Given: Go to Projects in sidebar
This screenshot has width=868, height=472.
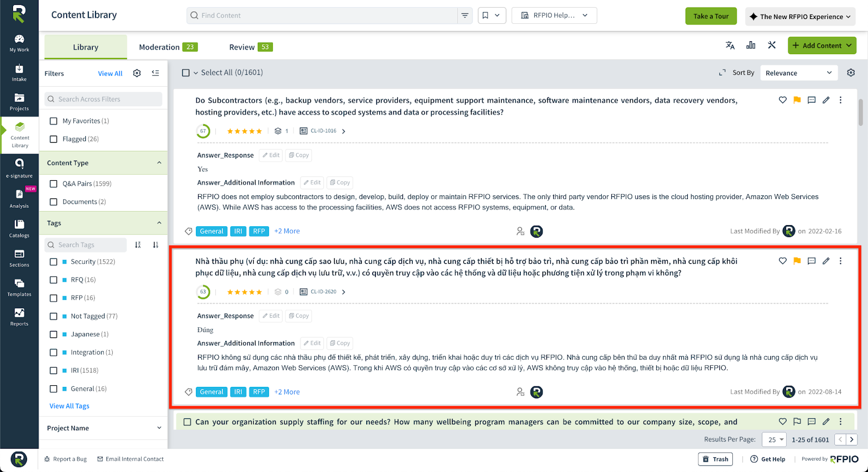Looking at the screenshot, I should [x=19, y=102].
